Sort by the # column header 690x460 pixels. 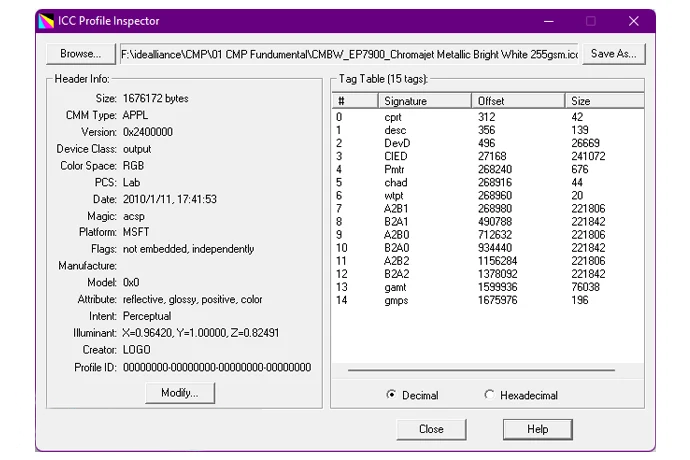(355, 101)
